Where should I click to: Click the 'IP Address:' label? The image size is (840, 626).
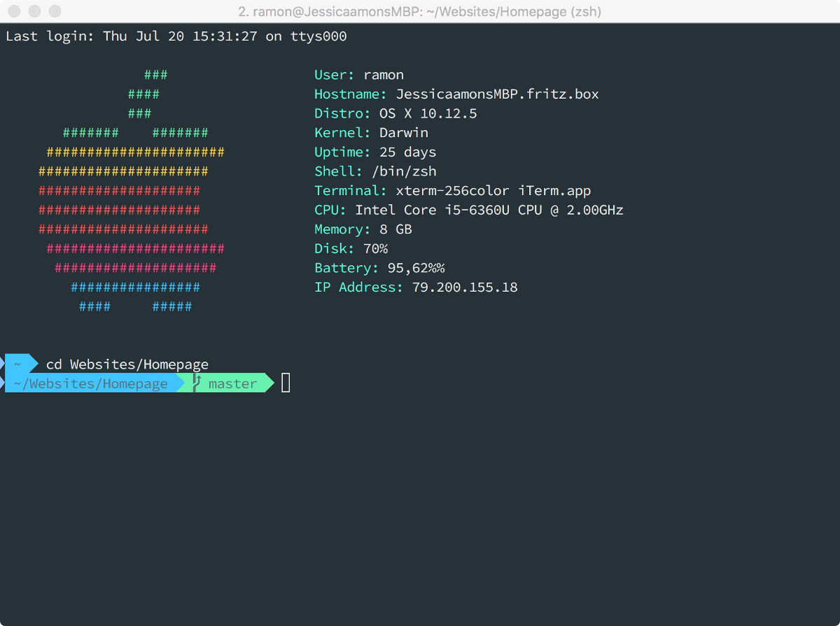coord(359,287)
